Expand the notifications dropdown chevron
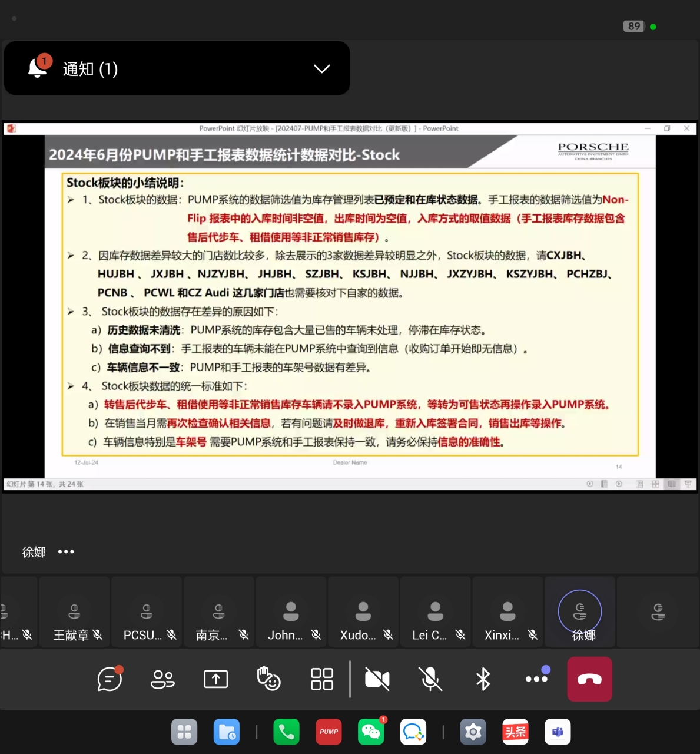The width and height of the screenshot is (700, 754). click(321, 68)
